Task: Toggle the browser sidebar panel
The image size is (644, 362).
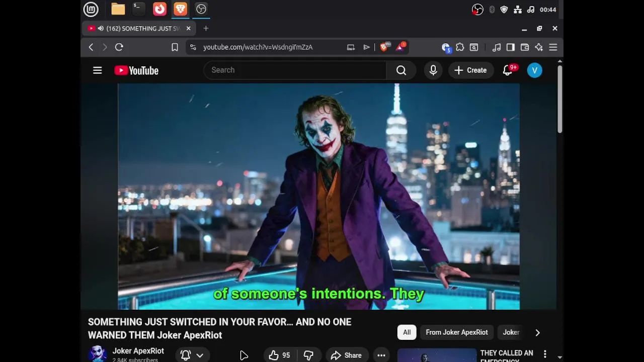Action: tap(511, 47)
